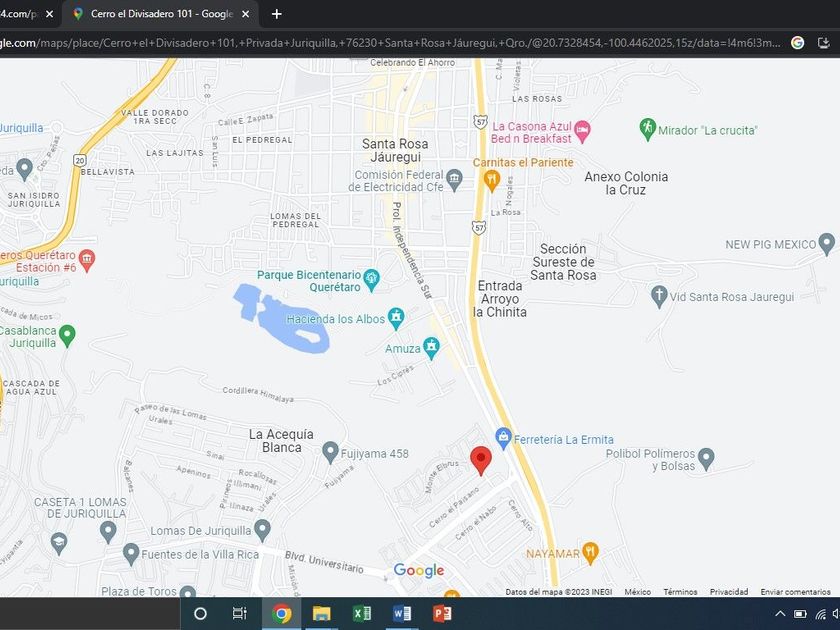Click the México link in map footer
This screenshot has height=630, width=840.
coord(638,592)
